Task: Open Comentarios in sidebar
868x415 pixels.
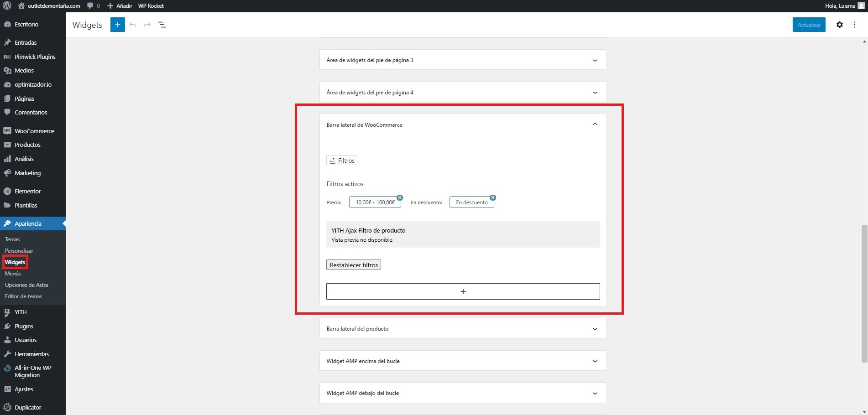Action: click(x=31, y=112)
